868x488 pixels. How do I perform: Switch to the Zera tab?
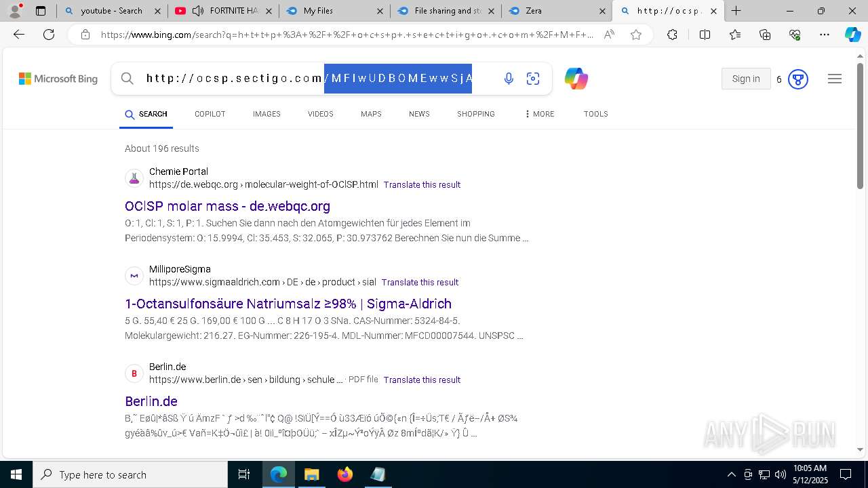pos(556,11)
